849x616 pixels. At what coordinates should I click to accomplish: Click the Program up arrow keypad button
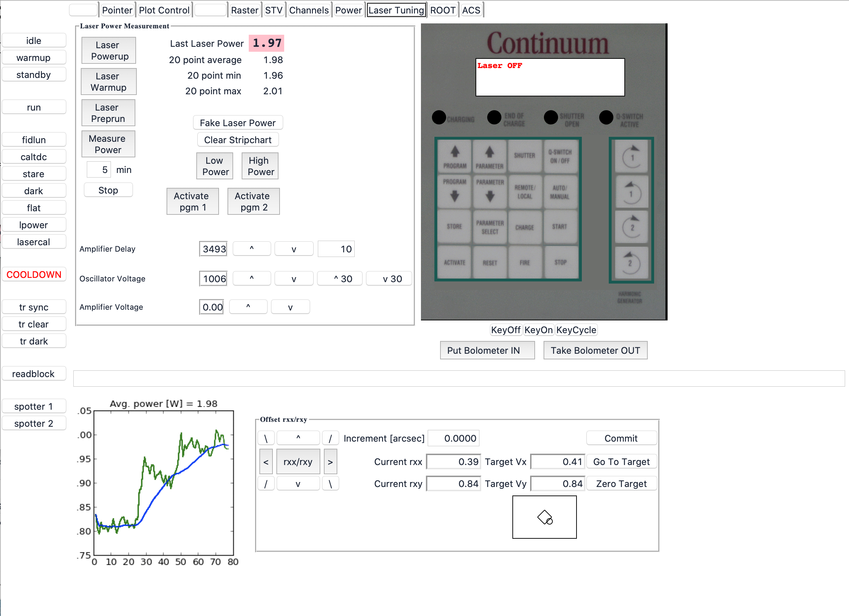click(455, 157)
